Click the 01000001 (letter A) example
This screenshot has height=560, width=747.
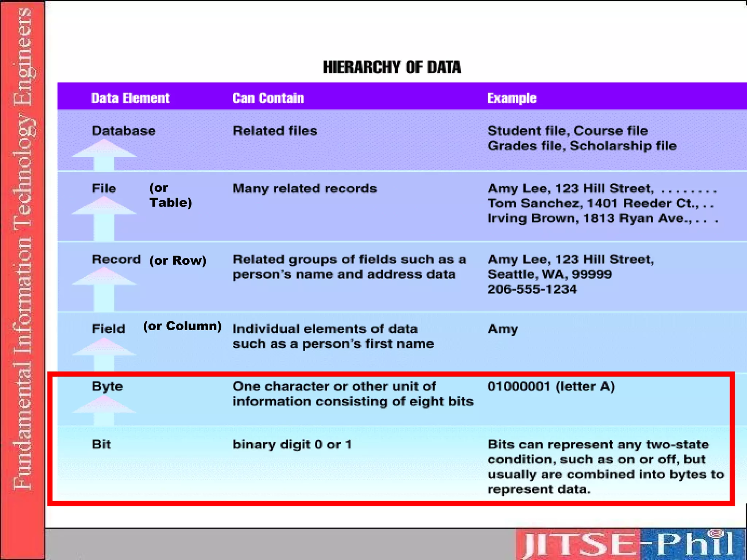click(551, 386)
